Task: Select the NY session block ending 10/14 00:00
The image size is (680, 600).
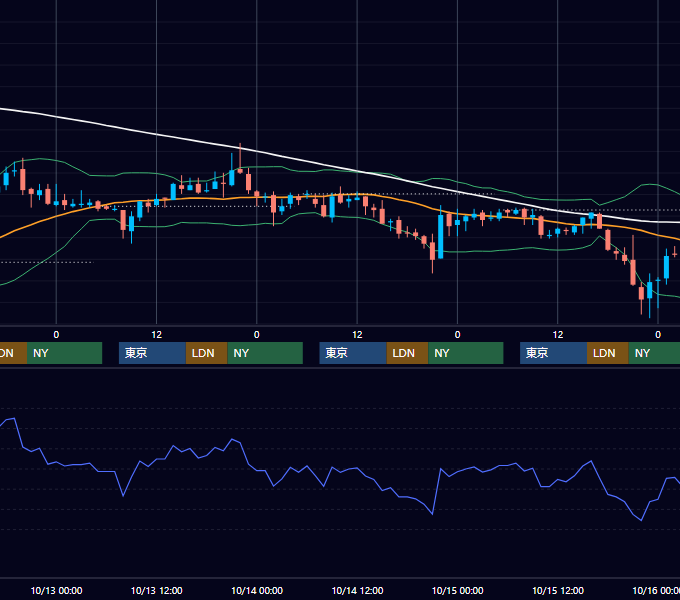Action: pyautogui.click(x=265, y=353)
